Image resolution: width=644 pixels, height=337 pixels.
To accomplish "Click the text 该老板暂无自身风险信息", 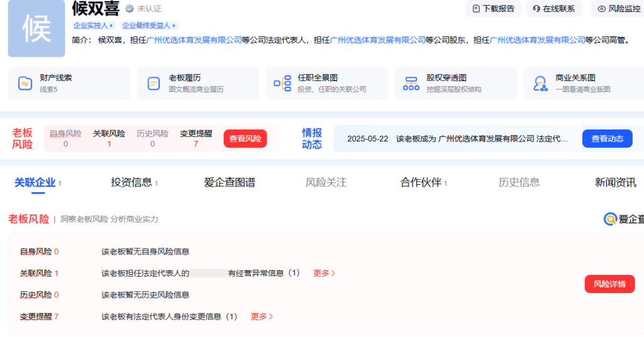I will pos(145,251).
